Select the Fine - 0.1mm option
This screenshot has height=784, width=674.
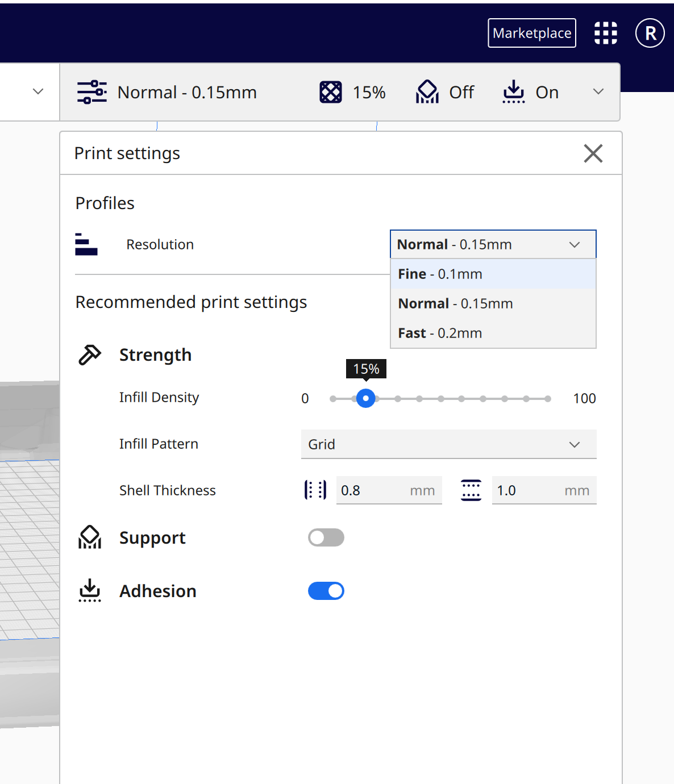click(x=493, y=274)
